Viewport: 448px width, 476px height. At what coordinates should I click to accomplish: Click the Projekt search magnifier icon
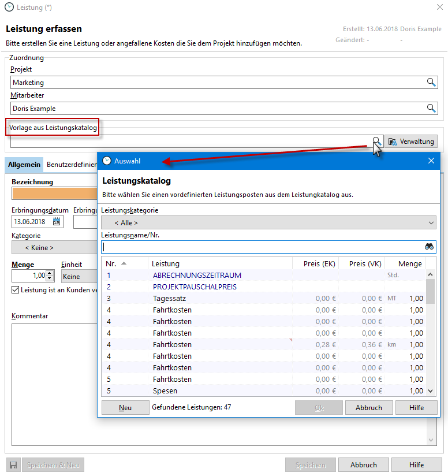pos(431,83)
